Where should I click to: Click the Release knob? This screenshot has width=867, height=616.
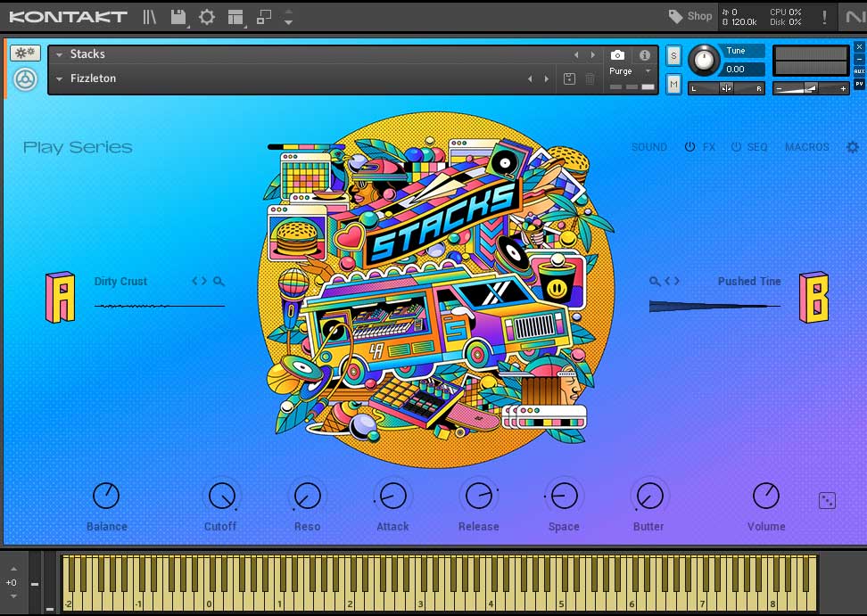click(x=479, y=496)
